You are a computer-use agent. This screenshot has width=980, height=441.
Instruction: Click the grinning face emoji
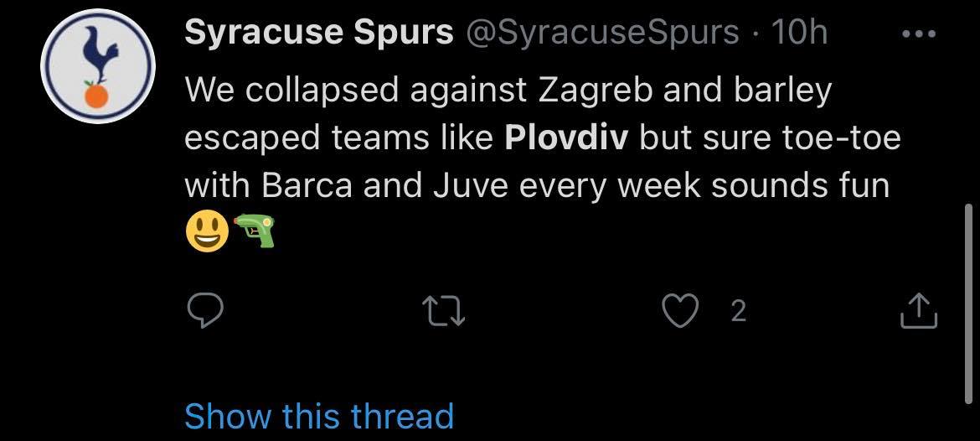pos(207,231)
